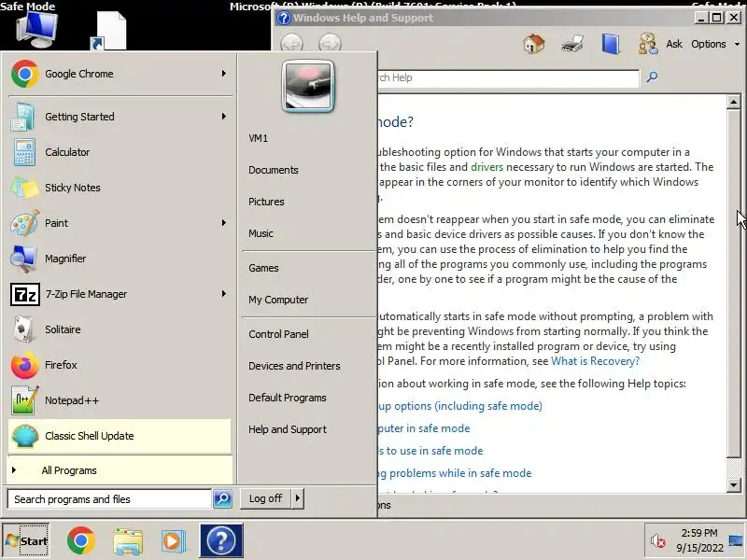Screen dimensions: 747x560
Task: Click the Print icon in Help window
Action: (x=572, y=44)
